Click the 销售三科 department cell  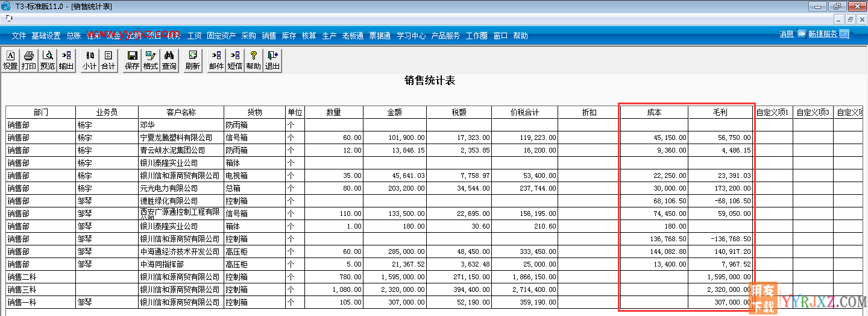[41, 289]
